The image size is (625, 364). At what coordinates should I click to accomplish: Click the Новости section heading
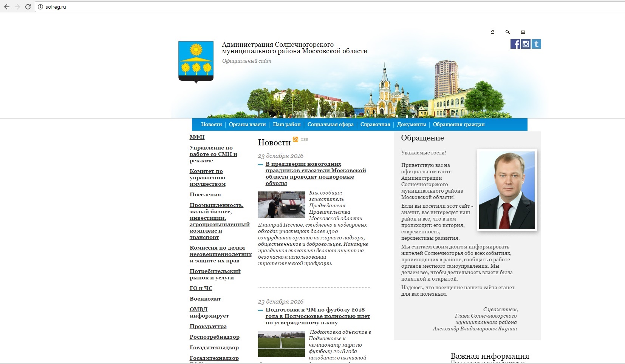tap(274, 142)
